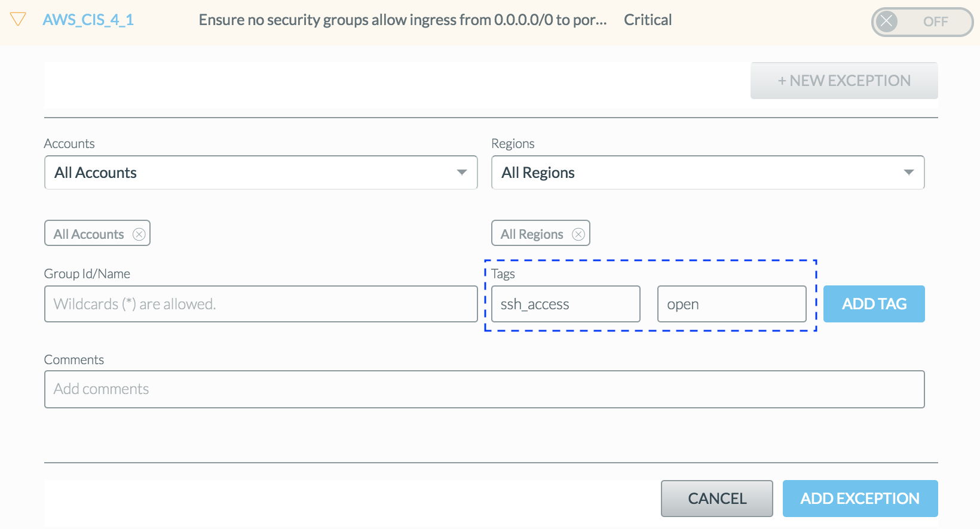980x529 pixels.
Task: Click the Critical severity label
Action: click(x=648, y=20)
